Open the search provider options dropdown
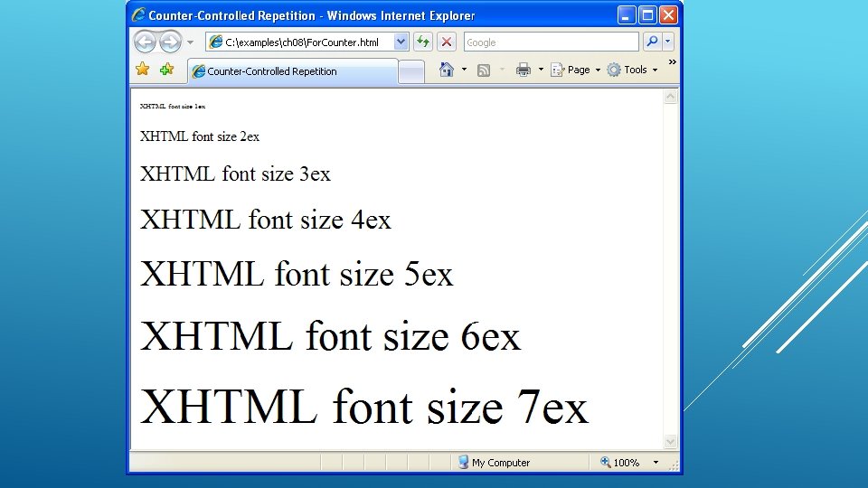 (667, 42)
